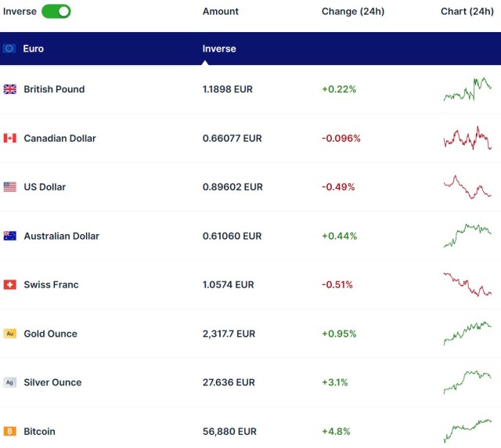Click the Swiss Franc flag icon
The image size is (501, 448).
point(10,285)
